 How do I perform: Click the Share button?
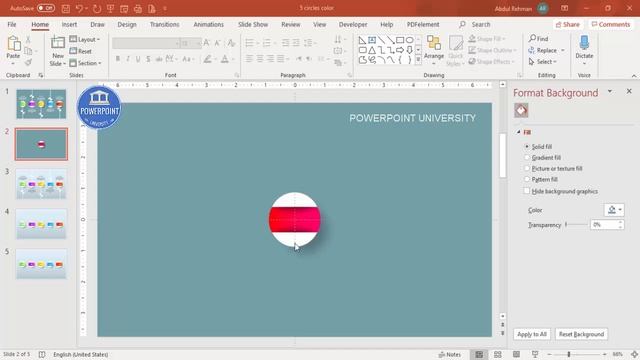567,24
